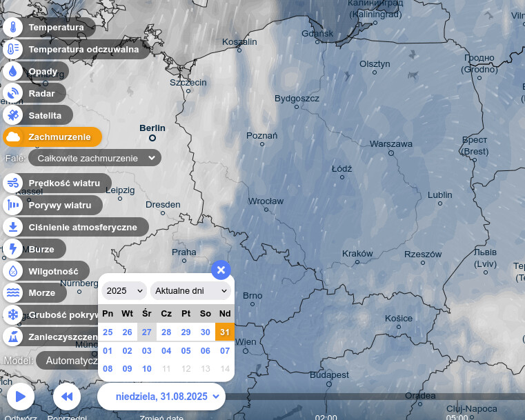This screenshot has height=420, width=525.
Task: Click the Ciśnienie atmosferyczne icon
Action: pyautogui.click(x=13, y=227)
